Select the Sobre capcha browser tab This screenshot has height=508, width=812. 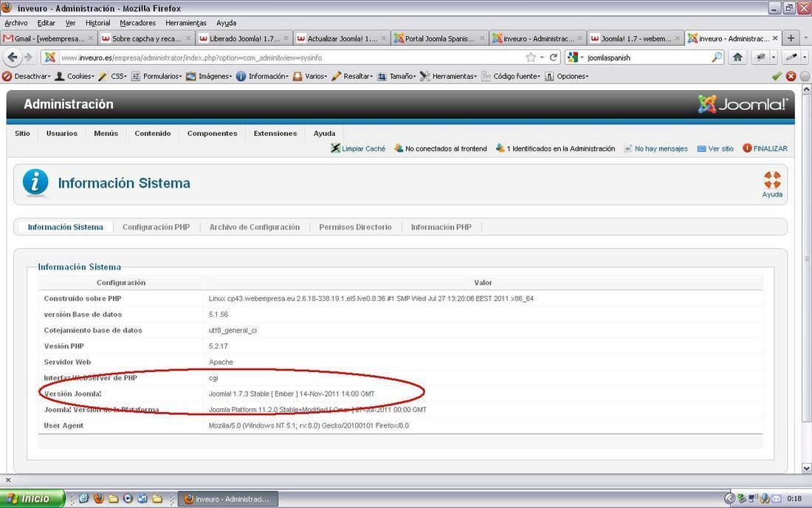pyautogui.click(x=147, y=38)
